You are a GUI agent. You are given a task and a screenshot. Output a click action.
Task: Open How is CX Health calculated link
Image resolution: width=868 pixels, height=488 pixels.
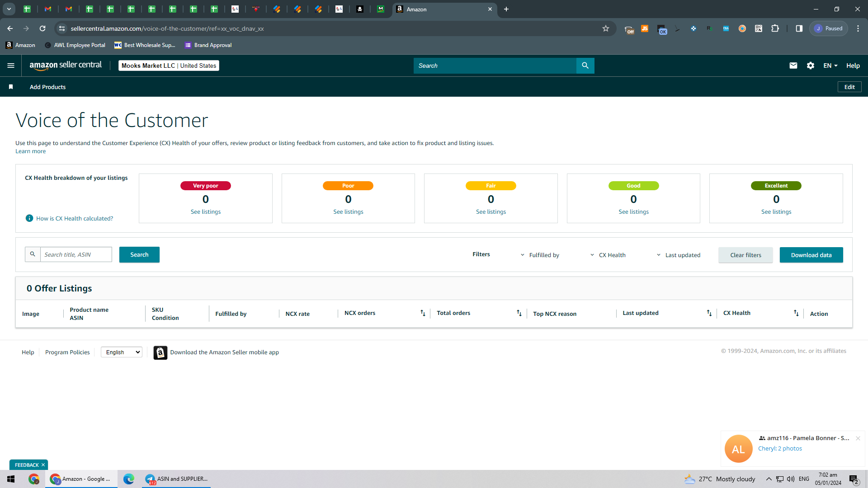(75, 218)
